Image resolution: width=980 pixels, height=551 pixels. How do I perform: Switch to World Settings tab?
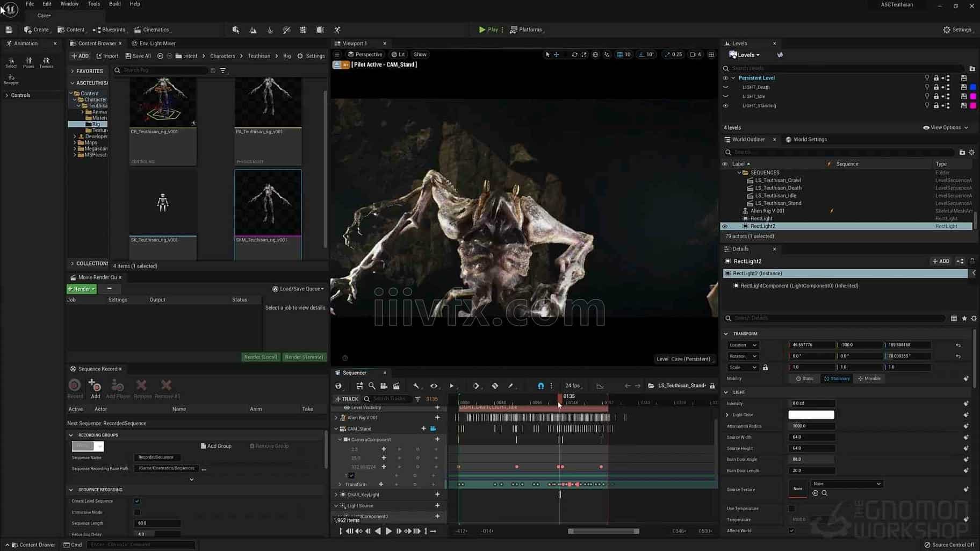click(806, 140)
